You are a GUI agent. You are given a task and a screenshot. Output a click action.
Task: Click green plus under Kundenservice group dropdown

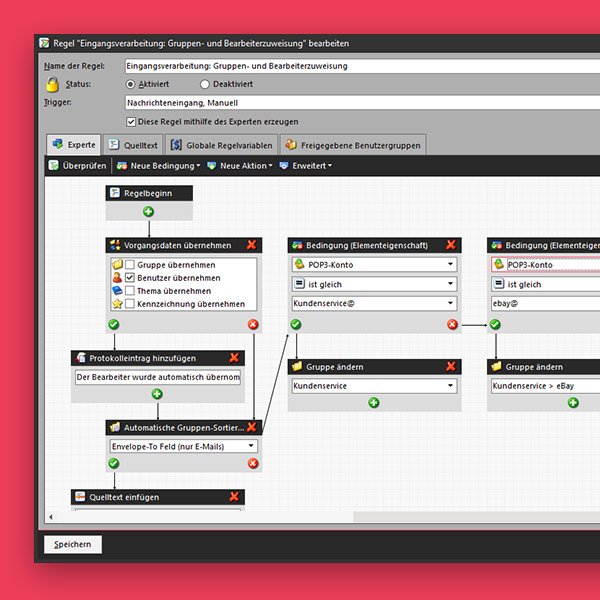[374, 403]
